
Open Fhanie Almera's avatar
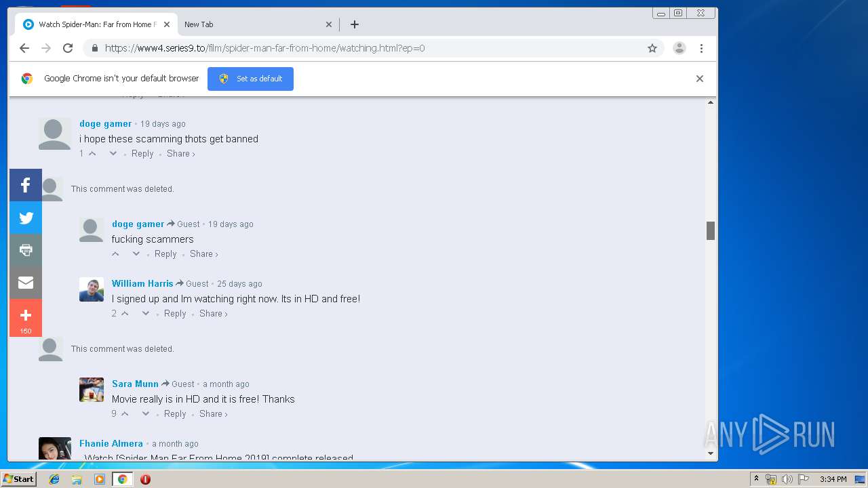pos(55,448)
